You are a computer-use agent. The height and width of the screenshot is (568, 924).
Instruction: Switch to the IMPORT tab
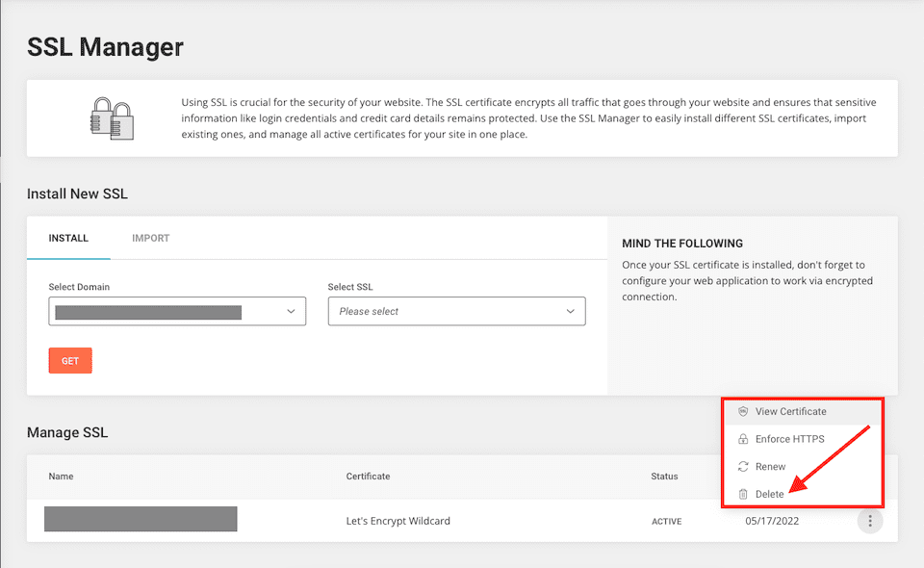151,238
